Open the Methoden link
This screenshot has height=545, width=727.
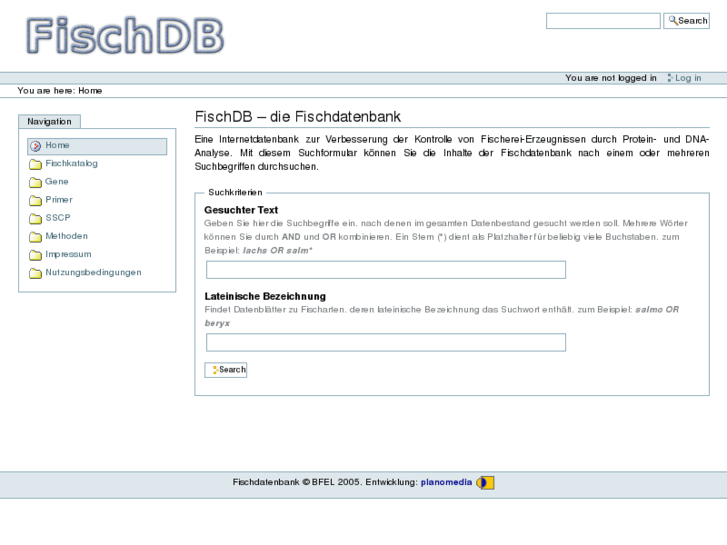(66, 236)
